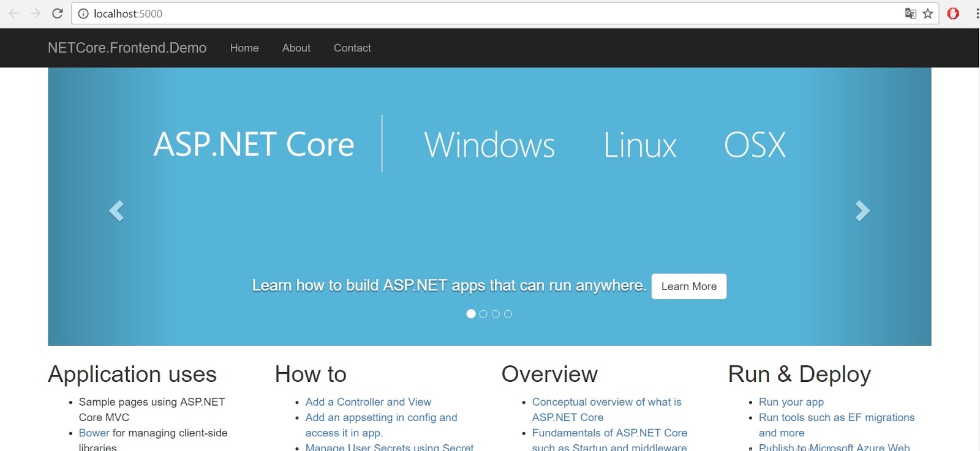Viewport: 980px width, 451px height.
Task: Reload the page with refresh icon
Action: click(x=57, y=13)
